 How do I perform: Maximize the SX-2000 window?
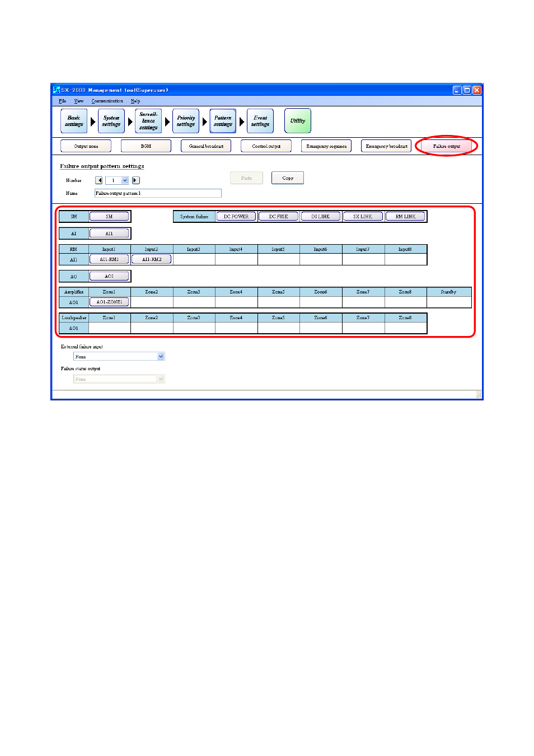pyautogui.click(x=467, y=90)
